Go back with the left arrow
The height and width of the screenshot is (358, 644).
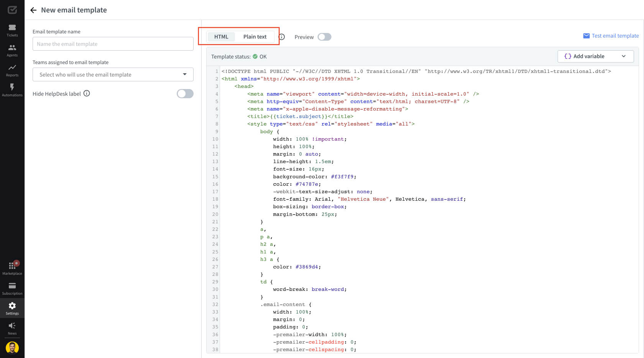pos(33,10)
